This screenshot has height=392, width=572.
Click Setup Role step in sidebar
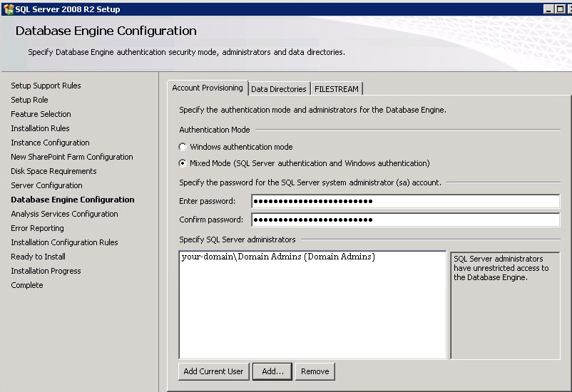pos(29,100)
